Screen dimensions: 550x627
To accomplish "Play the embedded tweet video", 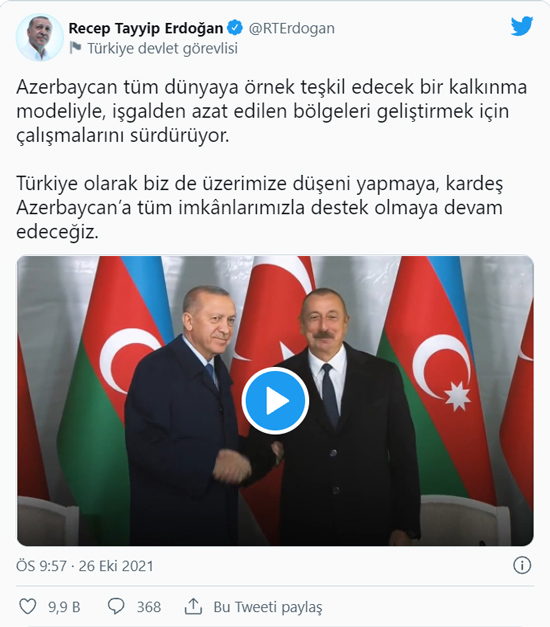I will coord(275,401).
